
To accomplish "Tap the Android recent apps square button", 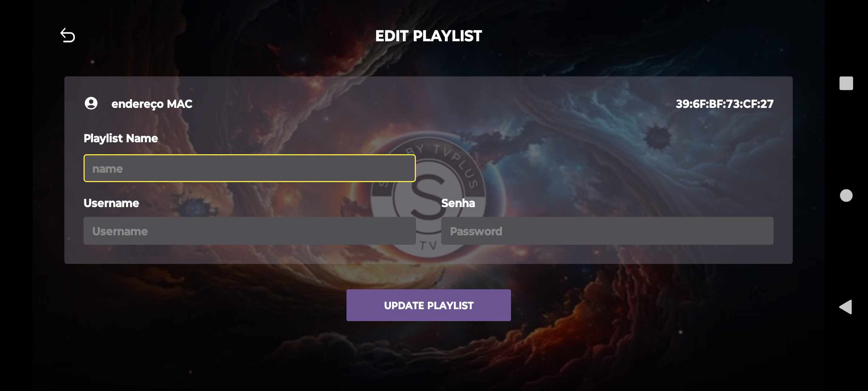I will point(846,83).
